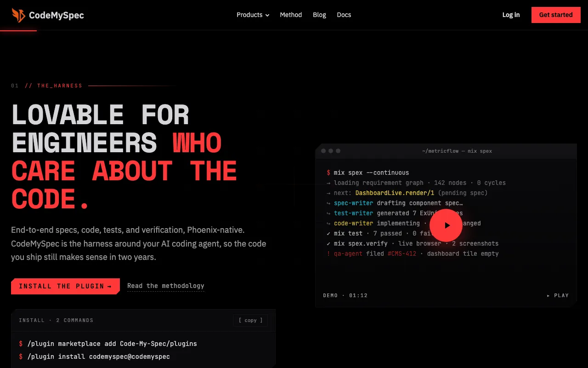Screen dimensions: 588x368
Task: Click the chevron next to Products
Action: [267, 15]
